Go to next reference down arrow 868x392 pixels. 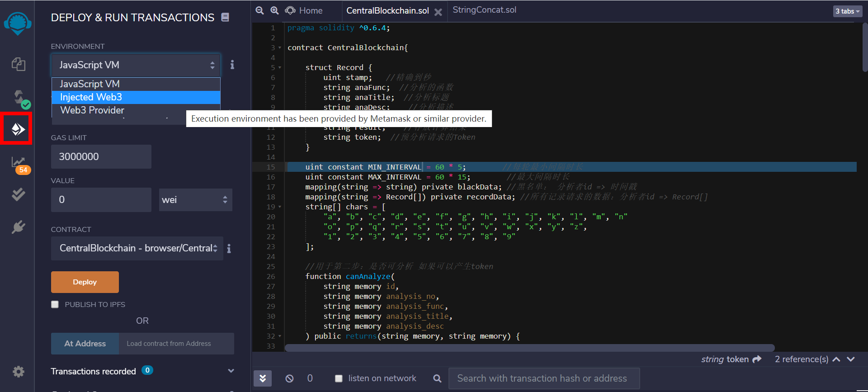(x=851, y=359)
